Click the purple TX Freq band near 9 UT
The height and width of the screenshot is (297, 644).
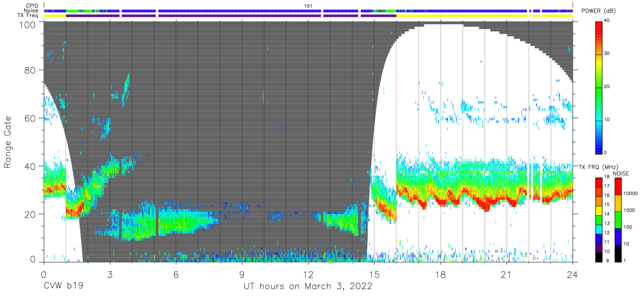pos(240,16)
